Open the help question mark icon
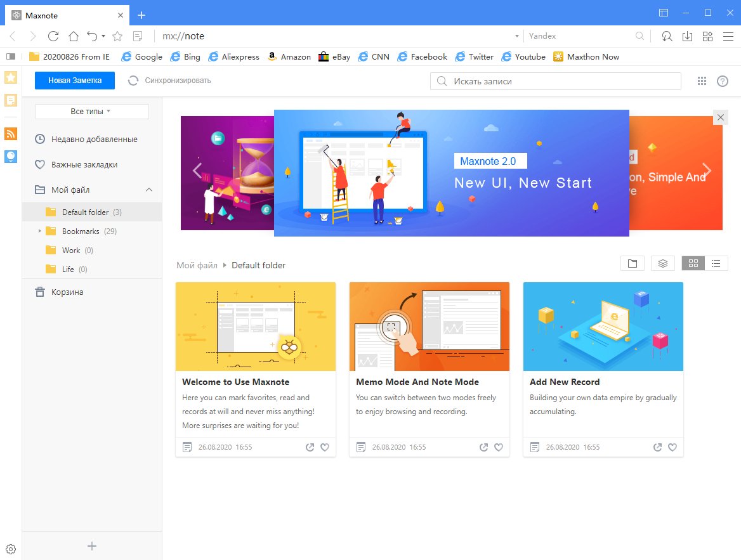741x560 pixels. (x=722, y=81)
